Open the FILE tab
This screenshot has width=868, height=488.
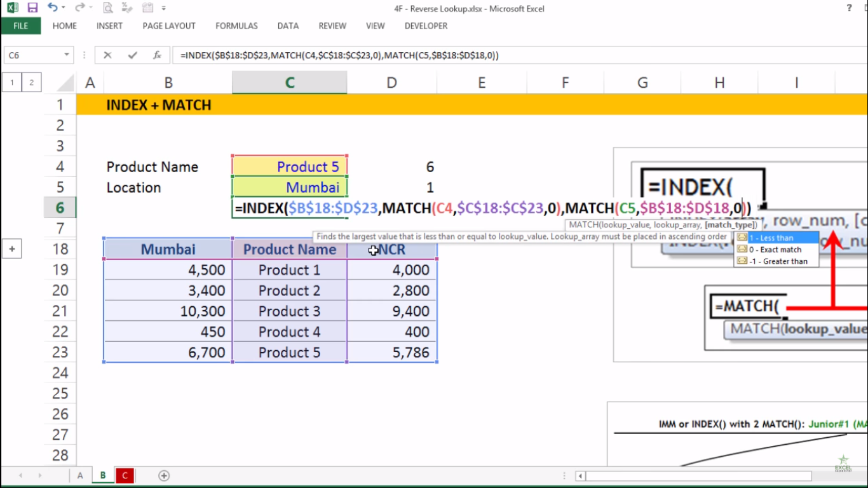click(20, 26)
